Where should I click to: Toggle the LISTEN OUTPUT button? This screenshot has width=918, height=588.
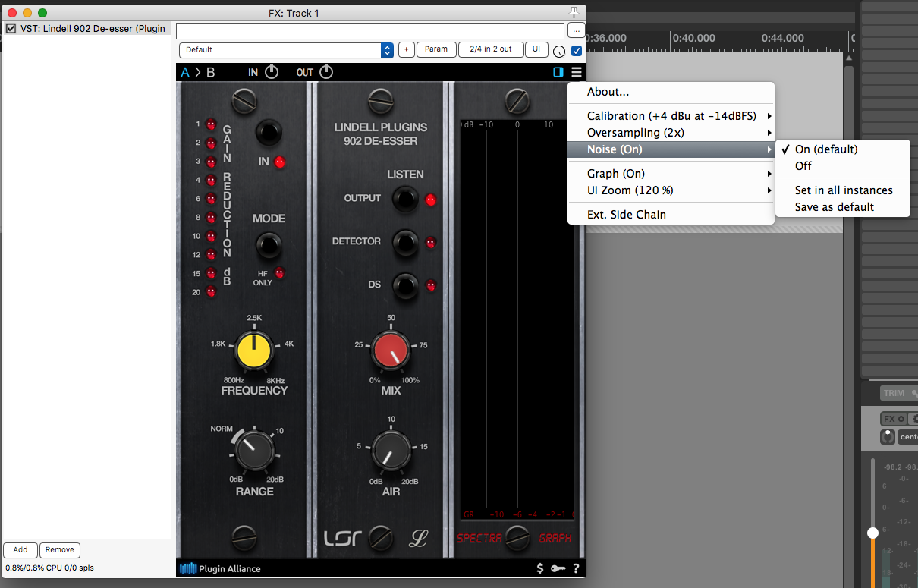pos(405,199)
